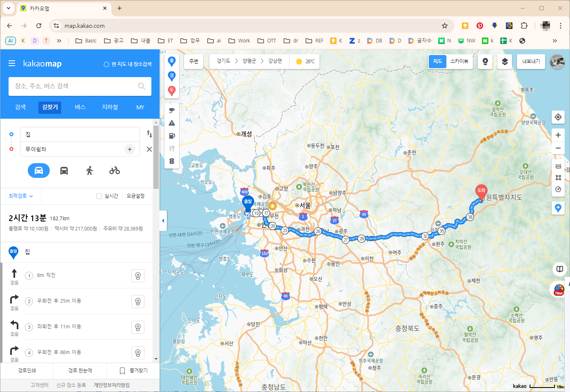Open 경기도 region selector
The image size is (570, 392).
224,62
